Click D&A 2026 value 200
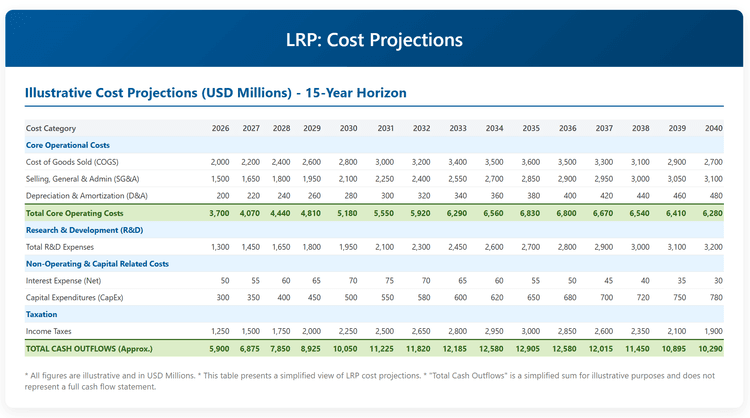This screenshot has height=418, width=750. click(223, 196)
